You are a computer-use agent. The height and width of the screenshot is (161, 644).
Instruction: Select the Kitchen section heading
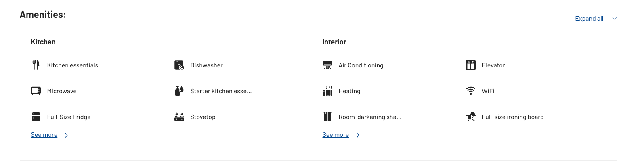point(43,42)
